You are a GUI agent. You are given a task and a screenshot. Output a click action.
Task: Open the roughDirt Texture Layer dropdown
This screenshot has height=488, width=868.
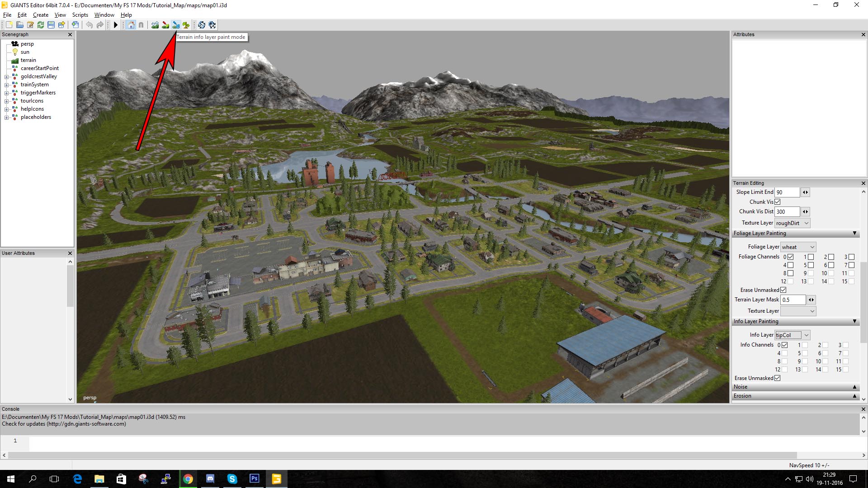click(x=793, y=223)
